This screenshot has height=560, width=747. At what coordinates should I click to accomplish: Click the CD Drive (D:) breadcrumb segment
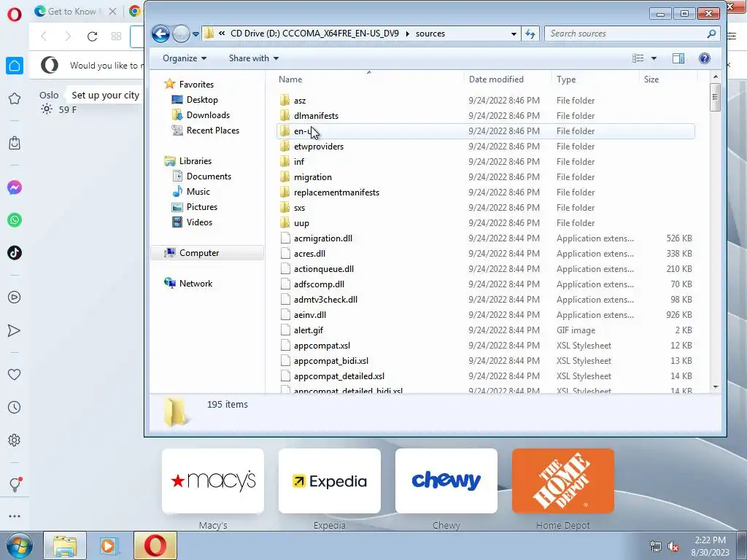tap(315, 34)
